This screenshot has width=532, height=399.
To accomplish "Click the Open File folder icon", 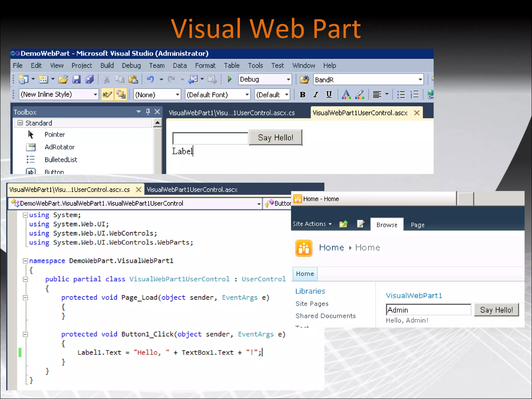I will [63, 79].
